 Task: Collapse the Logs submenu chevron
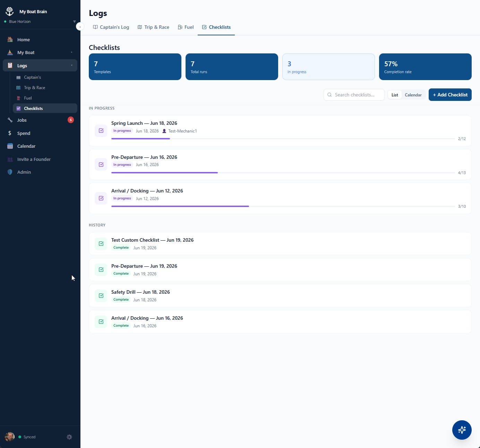pyautogui.click(x=72, y=66)
